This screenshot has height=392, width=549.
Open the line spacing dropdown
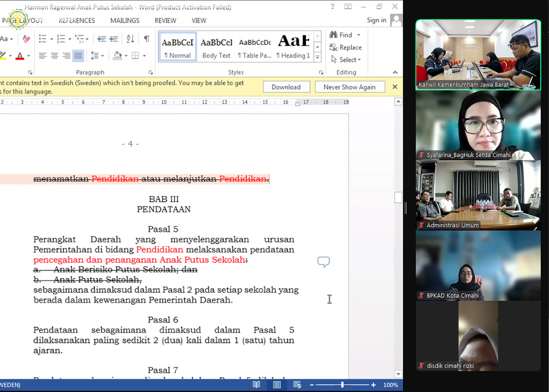[x=97, y=55]
